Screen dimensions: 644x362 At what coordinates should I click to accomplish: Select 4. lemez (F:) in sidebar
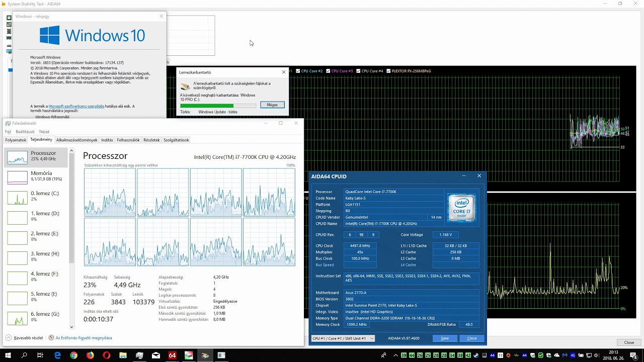point(36,278)
